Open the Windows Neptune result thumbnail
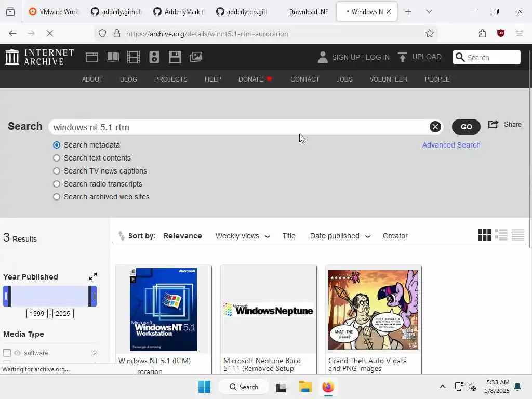The image size is (532, 399). 269,310
